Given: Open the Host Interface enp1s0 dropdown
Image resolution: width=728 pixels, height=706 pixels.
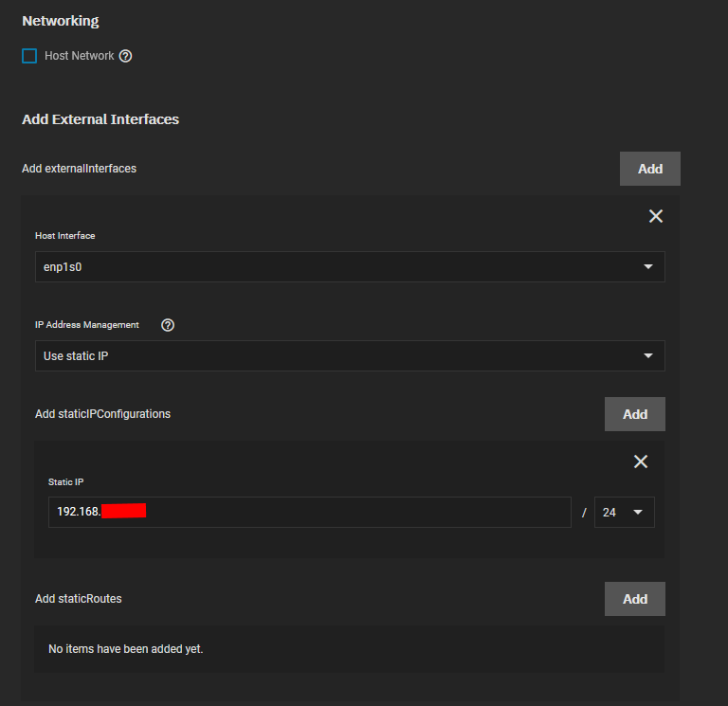Looking at the screenshot, I should [350, 267].
